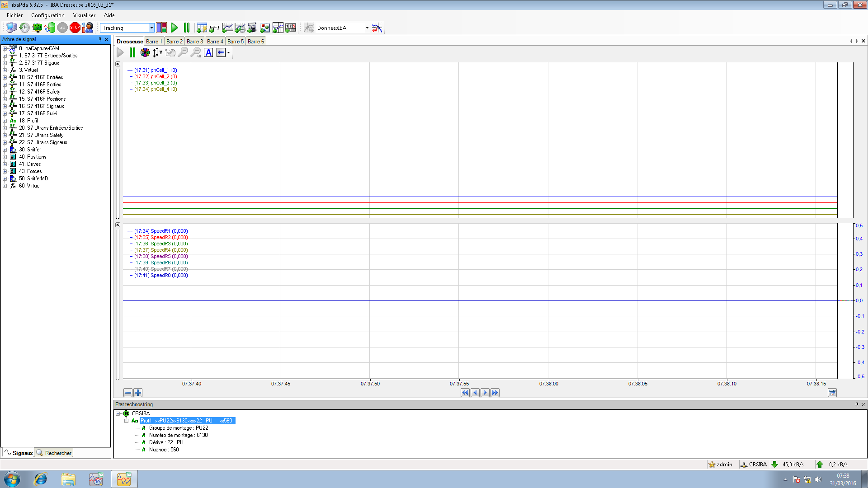Click the I/O manager circuit board icon
The height and width of the screenshot is (488, 868).
[x=37, y=28]
